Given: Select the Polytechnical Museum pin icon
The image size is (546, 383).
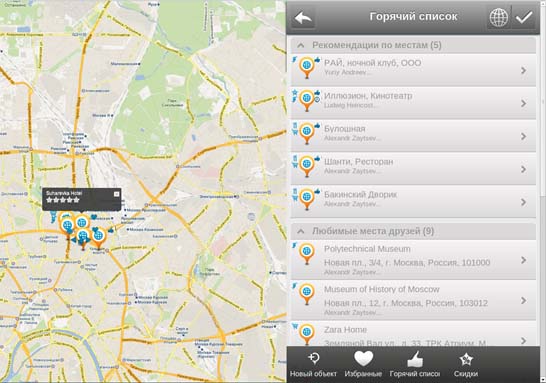Looking at the screenshot, I should tap(306, 253).
